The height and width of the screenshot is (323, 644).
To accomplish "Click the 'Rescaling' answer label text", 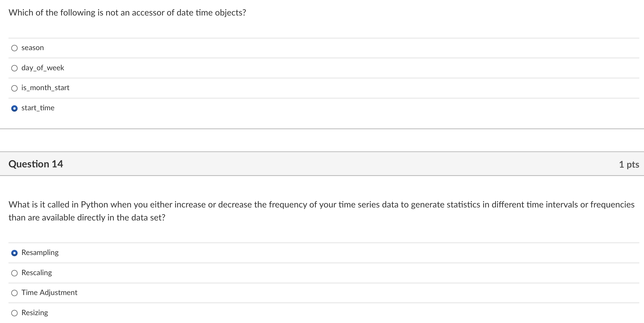I will click(x=37, y=273).
